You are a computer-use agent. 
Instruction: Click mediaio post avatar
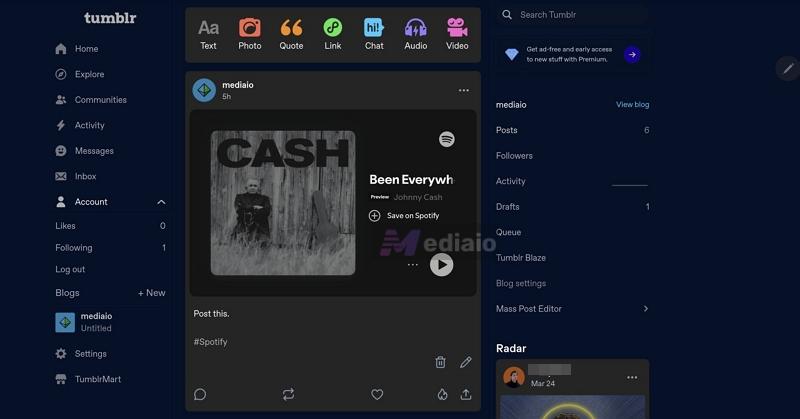click(x=204, y=90)
